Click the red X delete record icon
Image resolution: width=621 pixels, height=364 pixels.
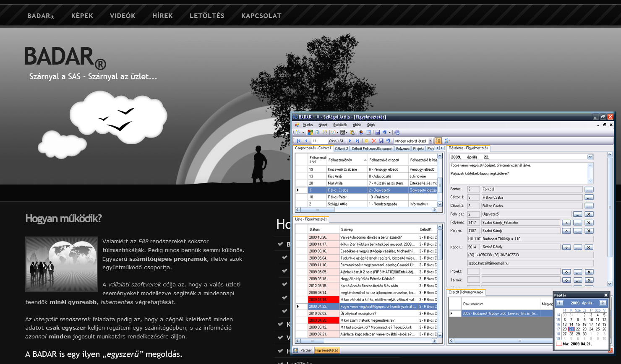[x=373, y=141]
